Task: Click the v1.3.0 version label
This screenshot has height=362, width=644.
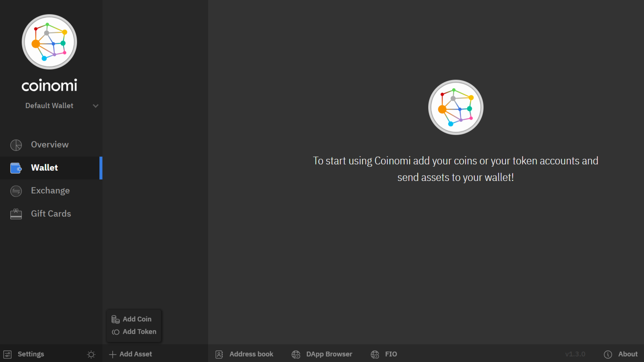Action: tap(575, 354)
